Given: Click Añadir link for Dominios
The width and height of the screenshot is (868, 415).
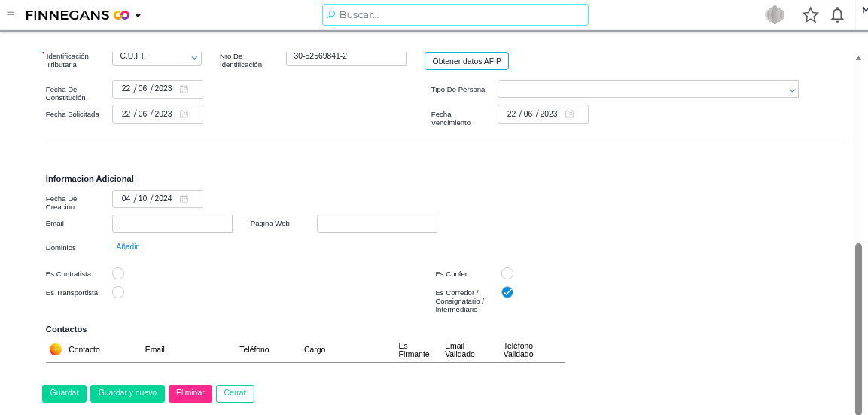Looking at the screenshot, I should [x=127, y=246].
